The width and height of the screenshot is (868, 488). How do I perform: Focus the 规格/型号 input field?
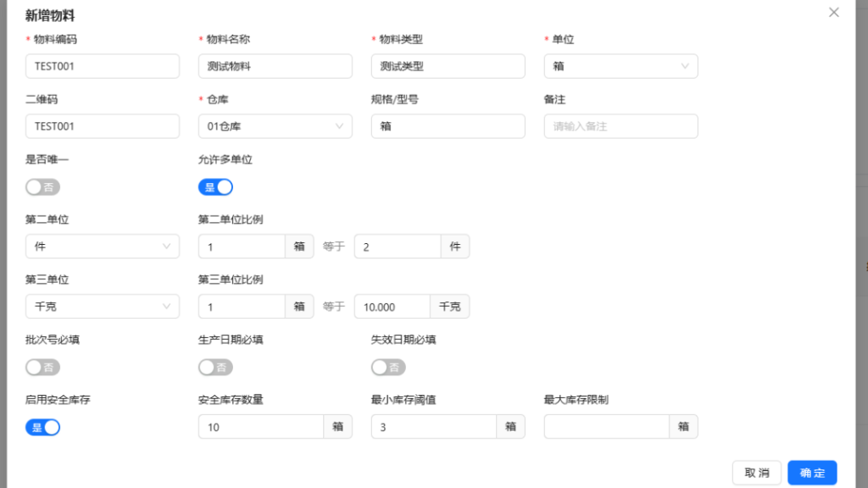pos(448,126)
